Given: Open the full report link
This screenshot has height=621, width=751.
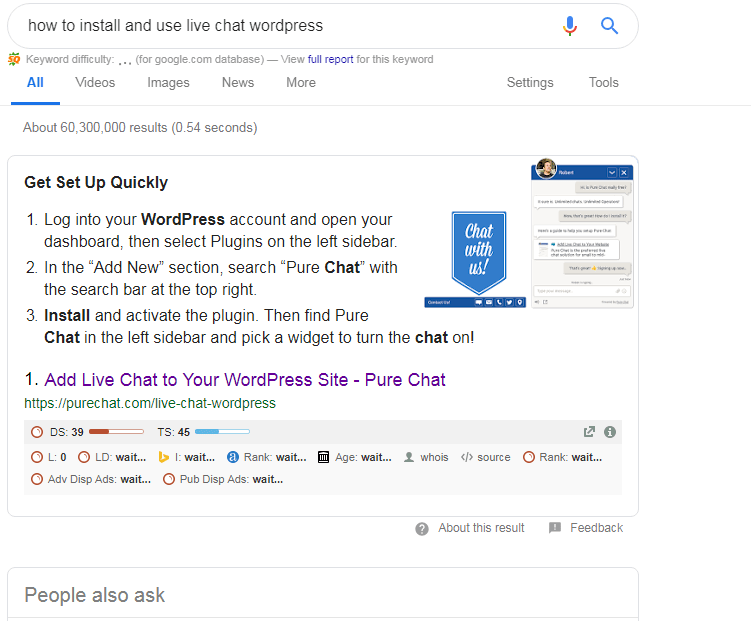Looking at the screenshot, I should pos(330,59).
